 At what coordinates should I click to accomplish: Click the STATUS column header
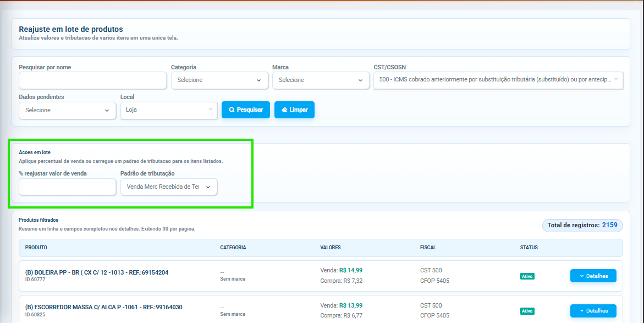529,248
